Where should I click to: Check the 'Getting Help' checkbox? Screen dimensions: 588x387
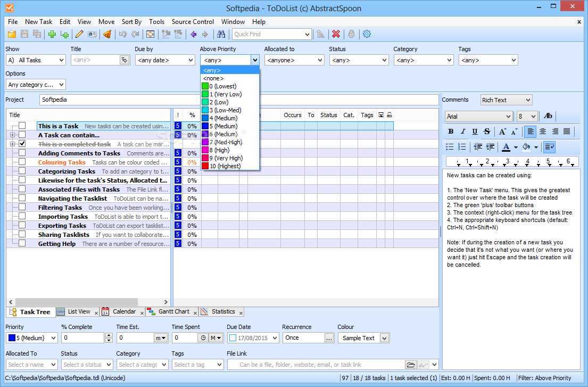point(22,243)
